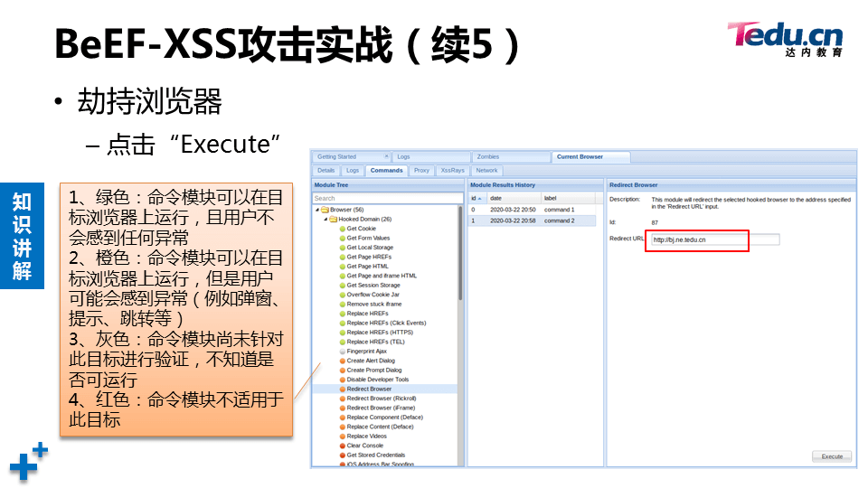Screen dimensions: 868x488
Task: Click the Redirect URL input field
Action: pyautogui.click(x=715, y=239)
